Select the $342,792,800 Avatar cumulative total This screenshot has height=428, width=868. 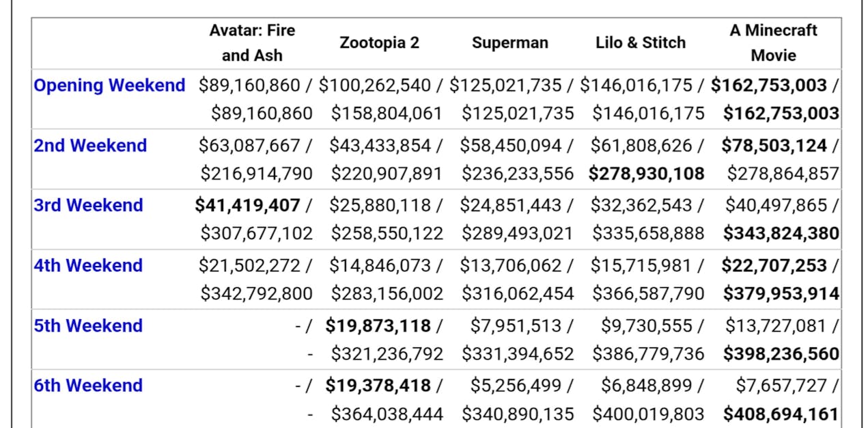[256, 293]
